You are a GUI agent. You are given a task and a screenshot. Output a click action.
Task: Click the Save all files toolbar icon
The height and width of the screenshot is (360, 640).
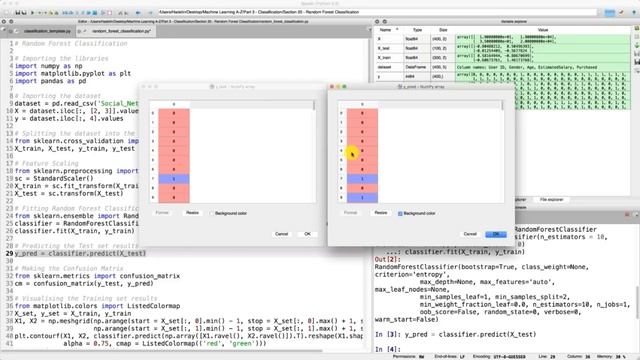coord(24,13)
